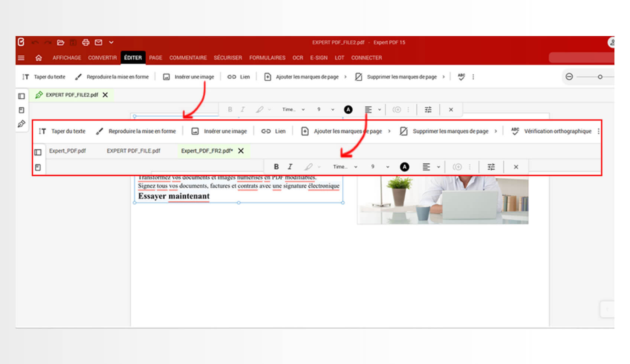This screenshot has height=364, width=630.
Task: Expand the Ajouter les marques chevron, top toolbar
Action: (345, 77)
